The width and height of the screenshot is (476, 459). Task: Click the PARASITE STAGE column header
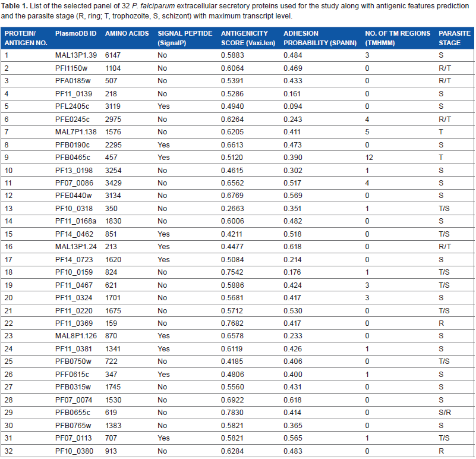pos(454,38)
